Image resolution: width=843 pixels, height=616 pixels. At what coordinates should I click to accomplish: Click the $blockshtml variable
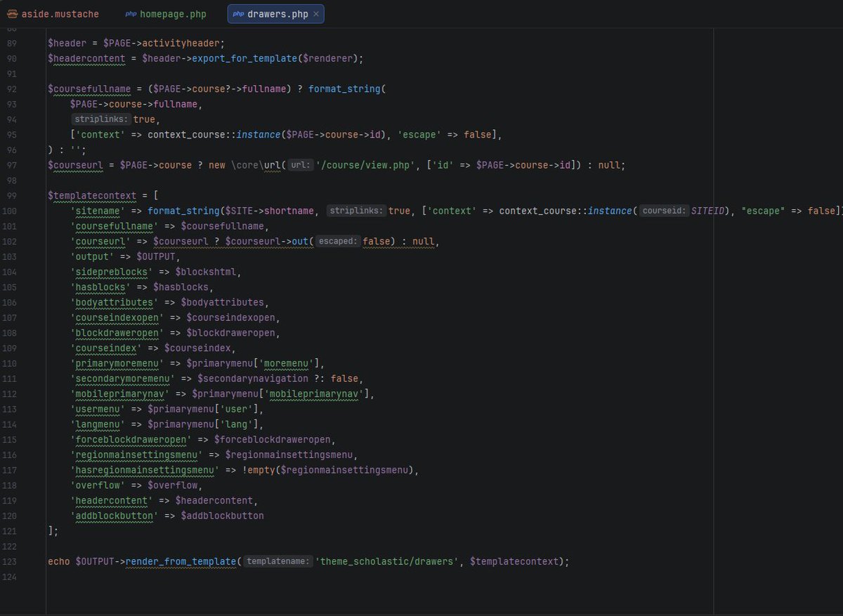point(207,272)
